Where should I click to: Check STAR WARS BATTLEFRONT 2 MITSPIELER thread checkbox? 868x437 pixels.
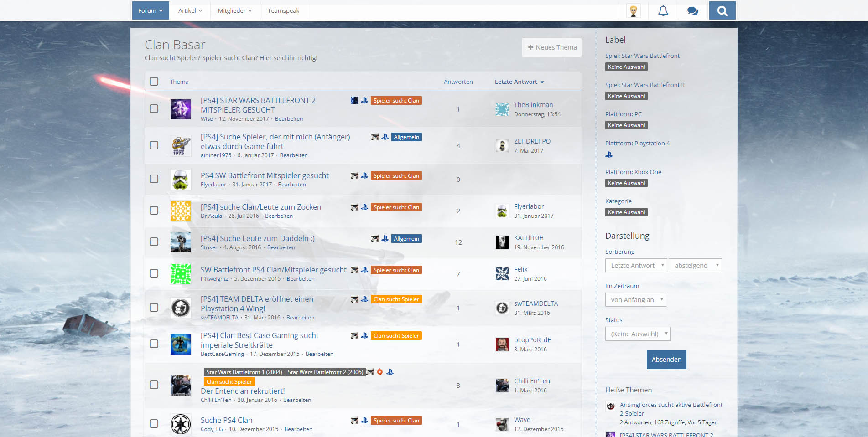pyautogui.click(x=154, y=109)
